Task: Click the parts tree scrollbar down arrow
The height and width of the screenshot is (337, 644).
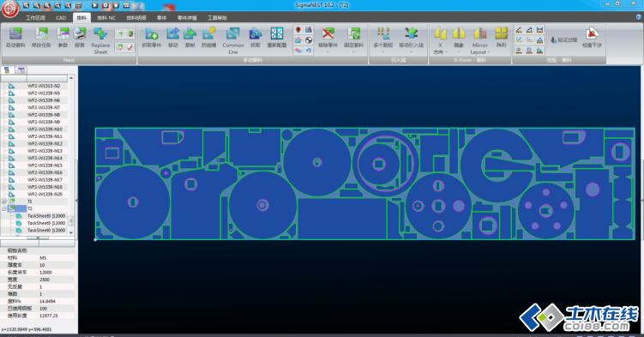Action: pyautogui.click(x=71, y=232)
